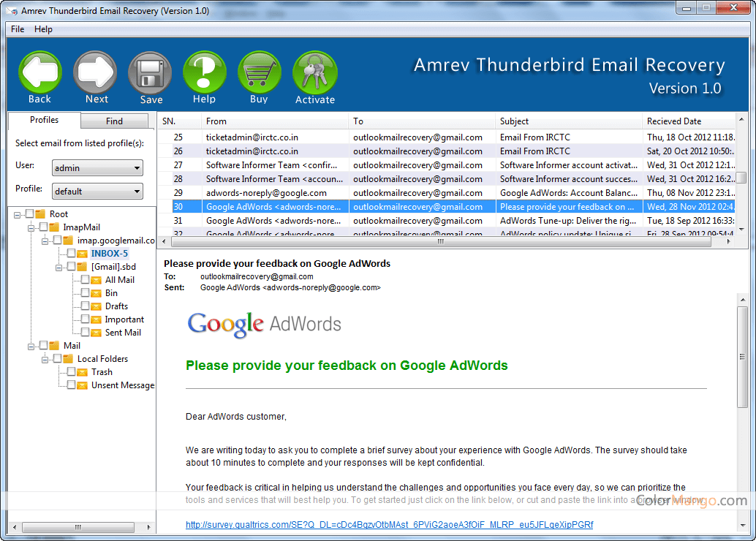This screenshot has width=756, height=541.
Task: Click the Drafts envelope folder icon
Action: [x=97, y=306]
